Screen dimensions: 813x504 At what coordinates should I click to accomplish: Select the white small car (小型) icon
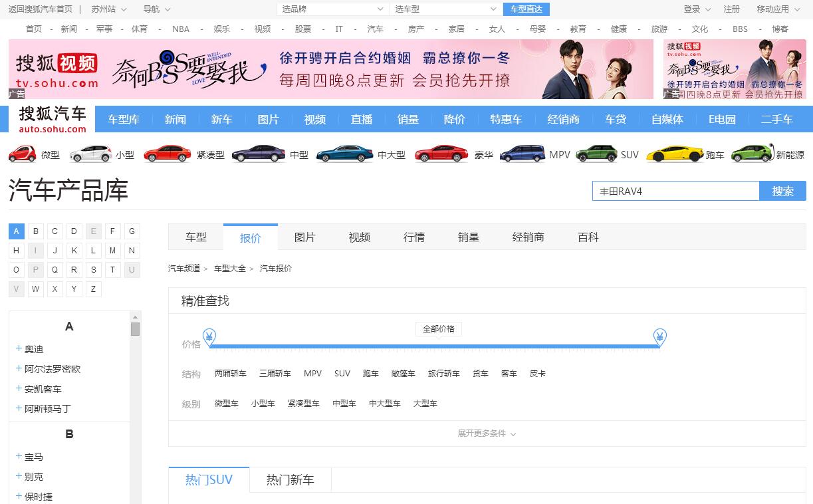coord(90,154)
